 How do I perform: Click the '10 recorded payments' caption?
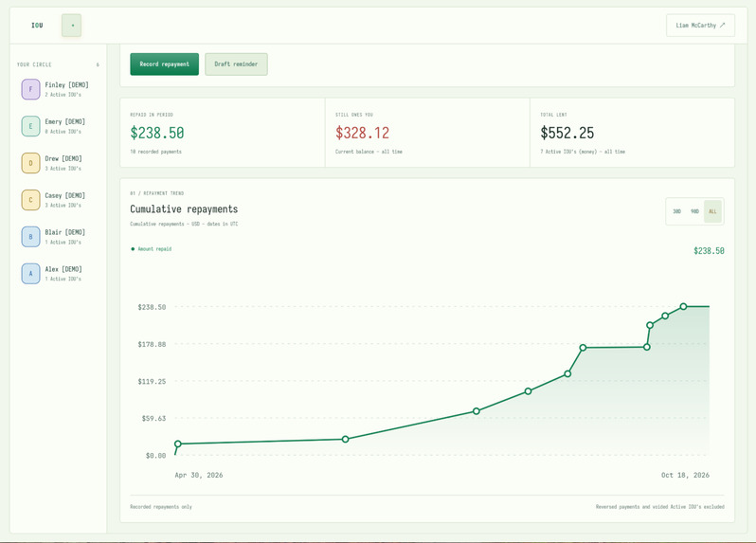click(x=155, y=152)
